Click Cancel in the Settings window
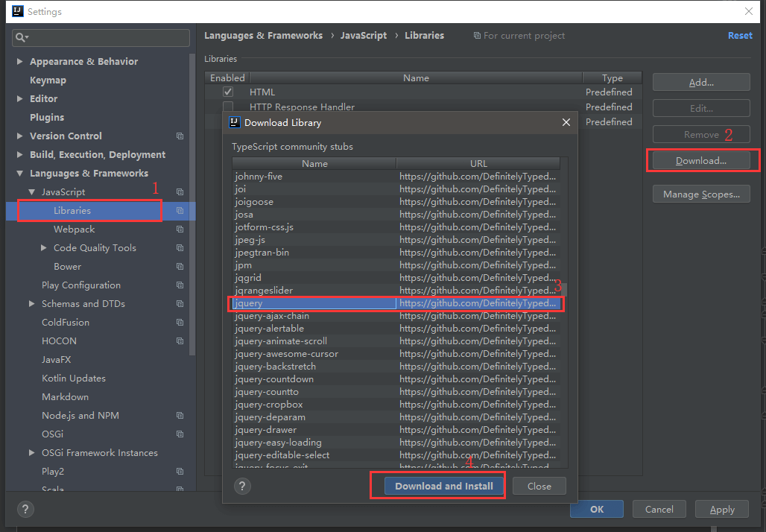The width and height of the screenshot is (766, 532). [x=659, y=509]
